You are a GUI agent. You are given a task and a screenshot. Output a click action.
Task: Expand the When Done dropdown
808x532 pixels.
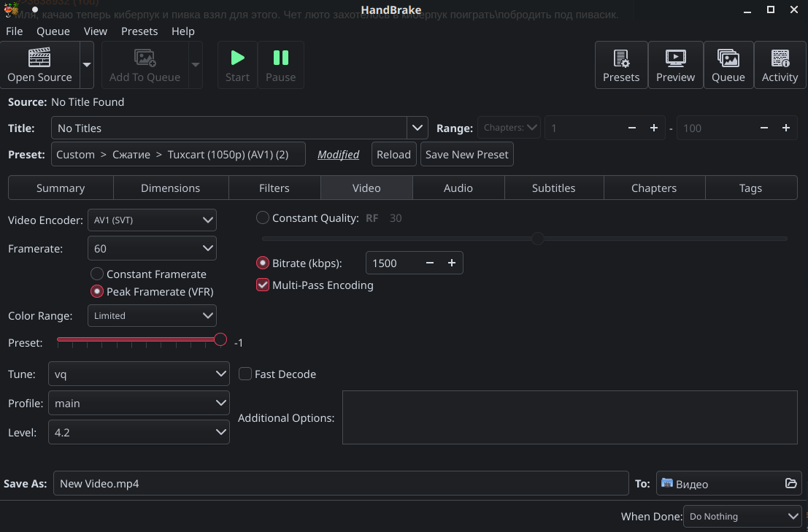(x=743, y=517)
